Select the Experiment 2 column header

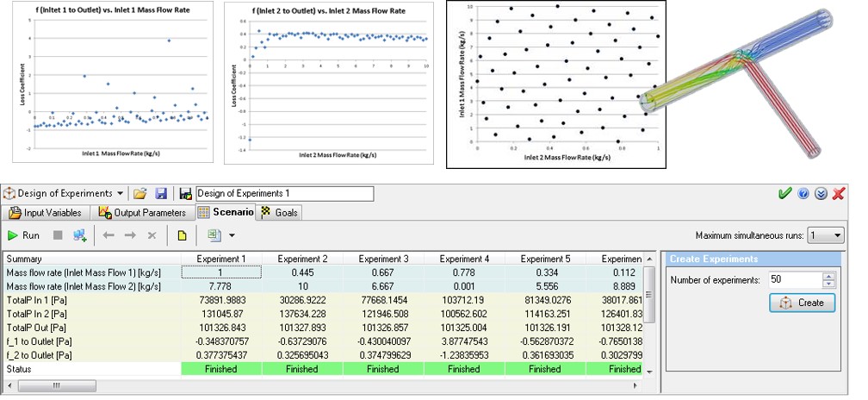pyautogui.click(x=303, y=259)
